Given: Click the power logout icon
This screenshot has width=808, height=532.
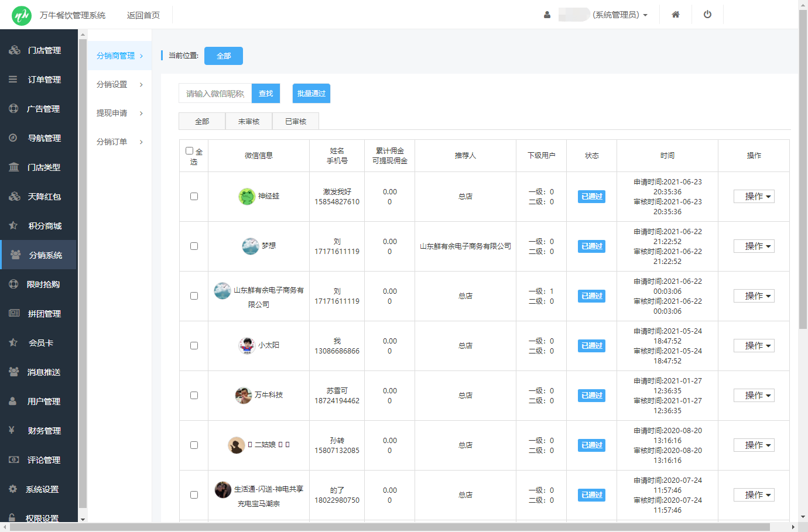Looking at the screenshot, I should [707, 15].
